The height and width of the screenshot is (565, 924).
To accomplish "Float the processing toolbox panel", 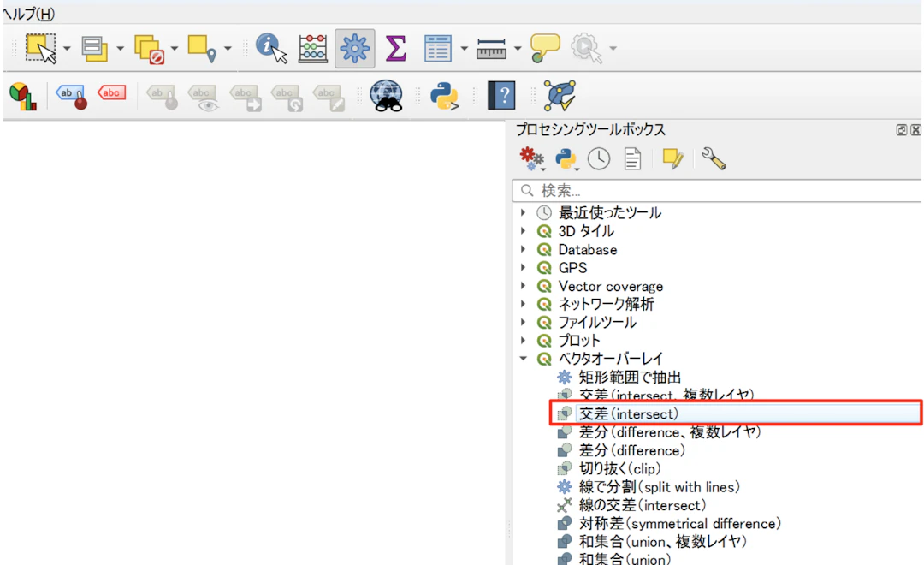I will coord(902,130).
